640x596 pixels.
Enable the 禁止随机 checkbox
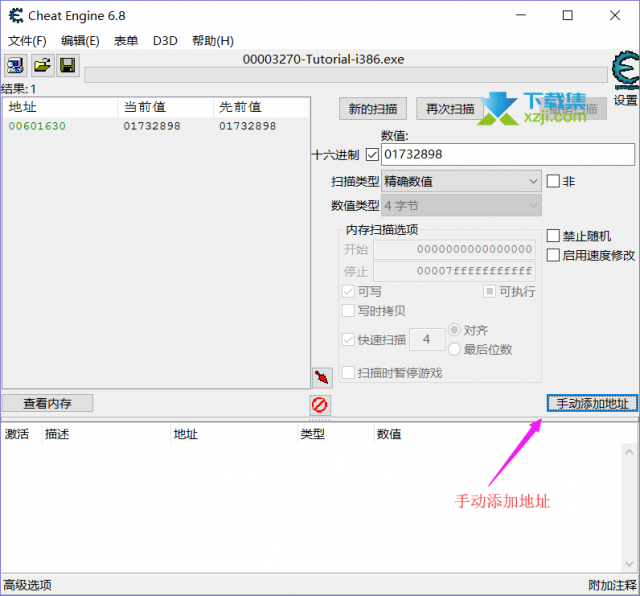coord(553,236)
